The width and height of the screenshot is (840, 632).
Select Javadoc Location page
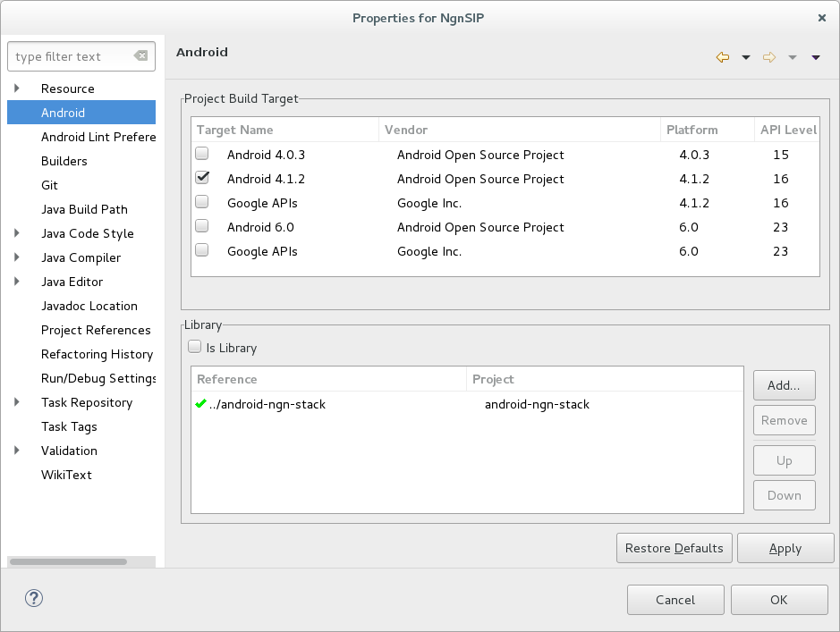click(x=89, y=306)
